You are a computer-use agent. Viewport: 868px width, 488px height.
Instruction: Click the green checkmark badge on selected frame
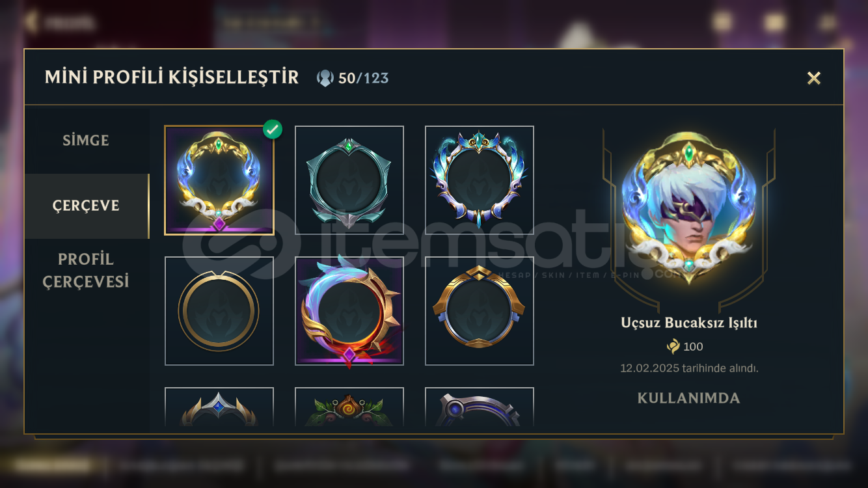click(x=273, y=129)
